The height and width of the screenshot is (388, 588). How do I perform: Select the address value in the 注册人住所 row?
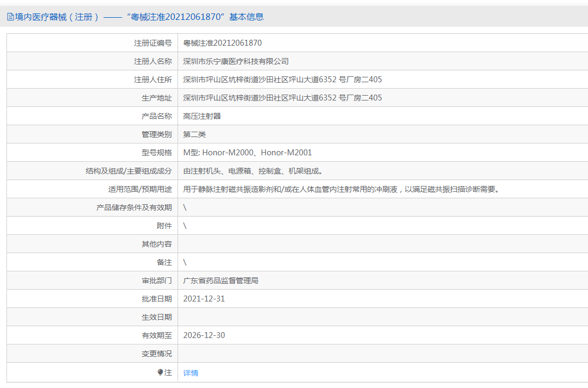(282, 80)
